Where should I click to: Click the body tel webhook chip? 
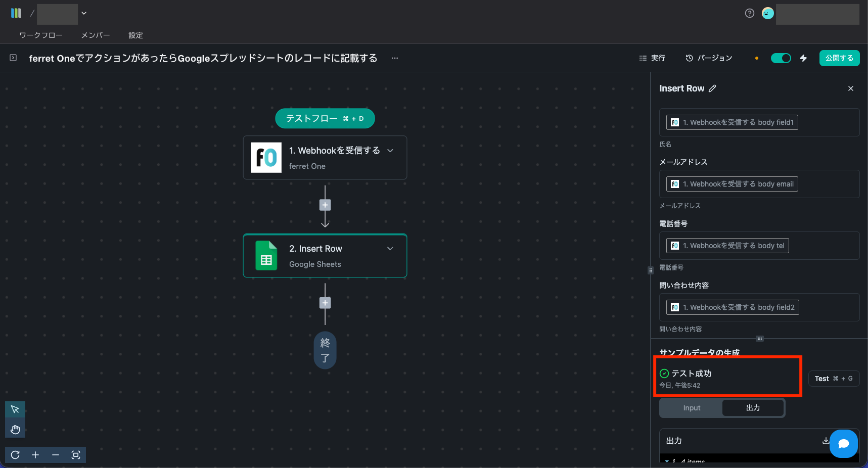[727, 246]
